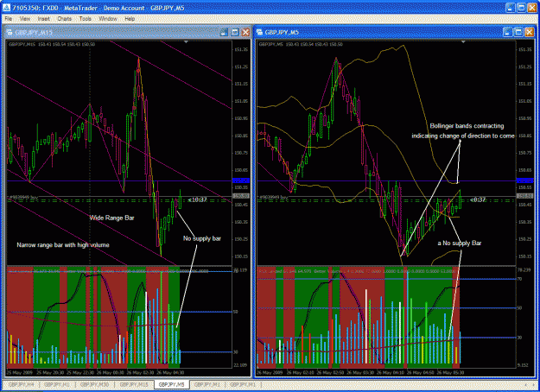This screenshot has width=540, height=392.
Task: Click the GBPJPY,M15 sub-window title bar text
Action: coord(34,32)
